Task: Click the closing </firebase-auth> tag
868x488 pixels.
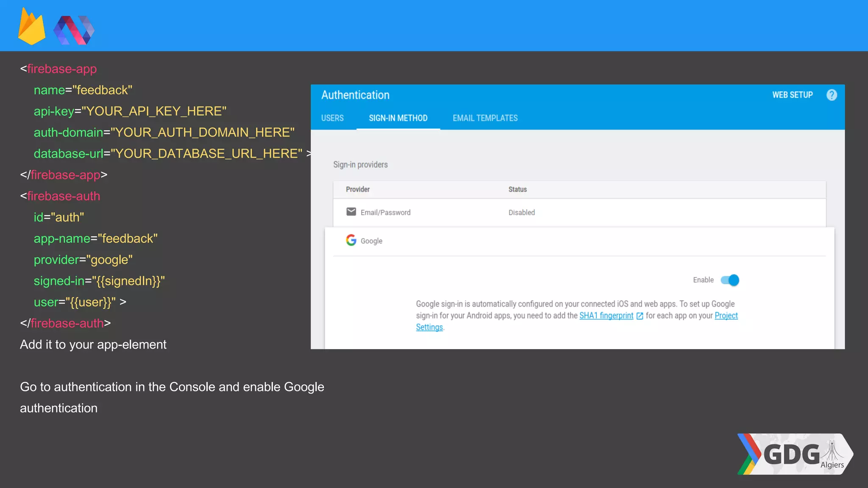Action: point(65,323)
